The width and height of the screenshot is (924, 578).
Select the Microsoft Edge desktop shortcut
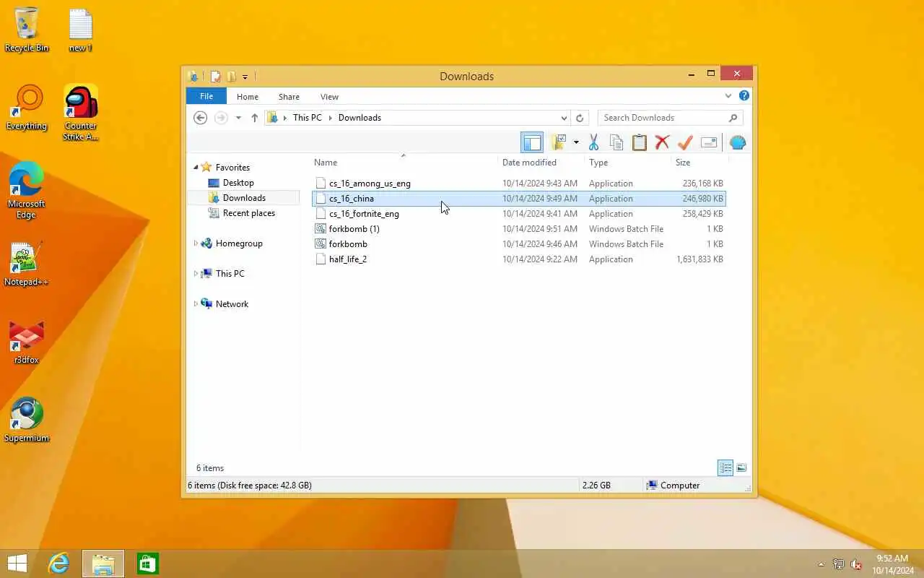click(x=27, y=191)
